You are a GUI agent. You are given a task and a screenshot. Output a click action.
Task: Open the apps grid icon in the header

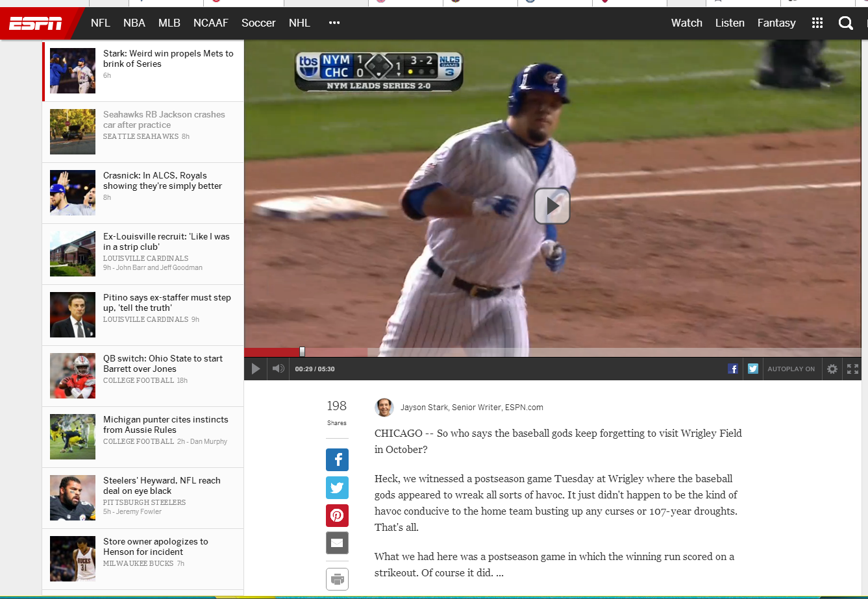click(x=817, y=23)
